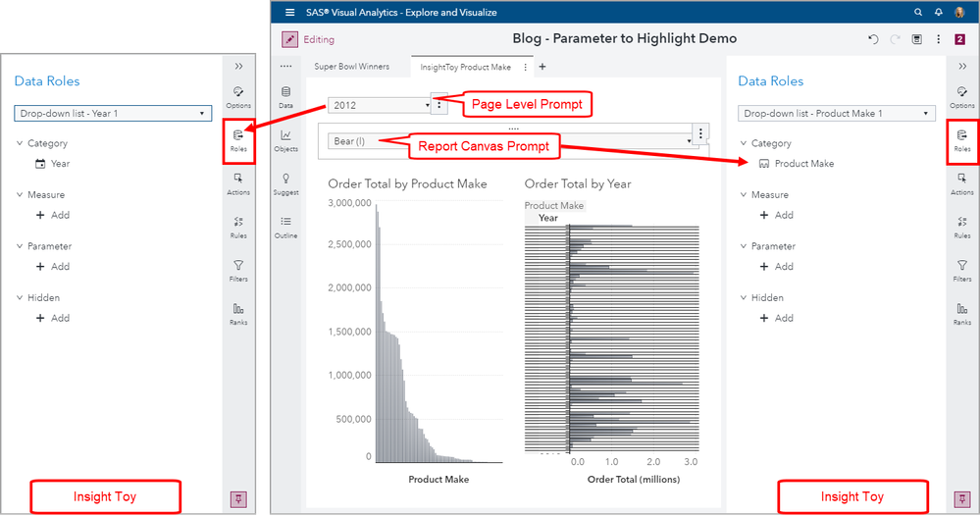
Task: Open Filters in the left inset panel
Action: (238, 271)
